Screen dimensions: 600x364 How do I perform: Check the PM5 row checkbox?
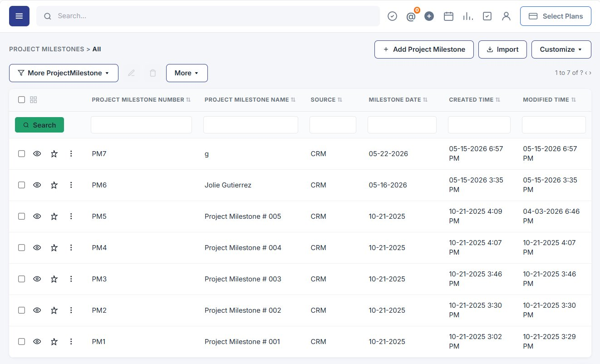click(x=21, y=216)
